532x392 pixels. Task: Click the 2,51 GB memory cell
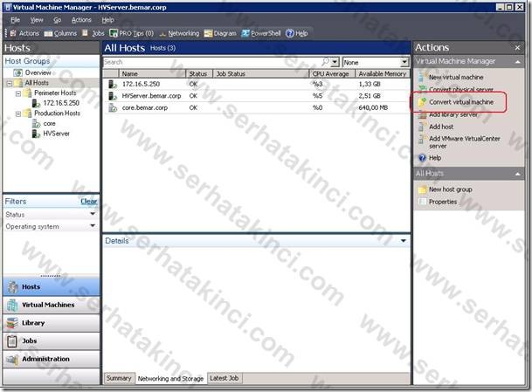(x=370, y=96)
